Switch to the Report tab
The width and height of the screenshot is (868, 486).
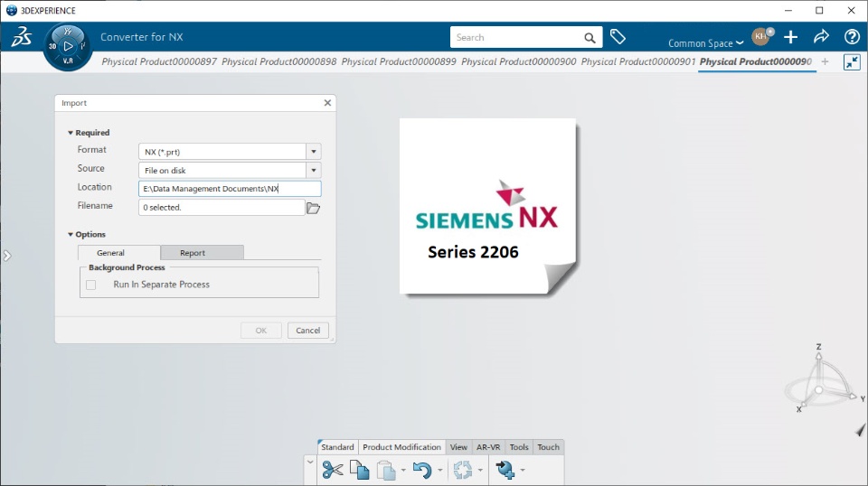[202, 253]
